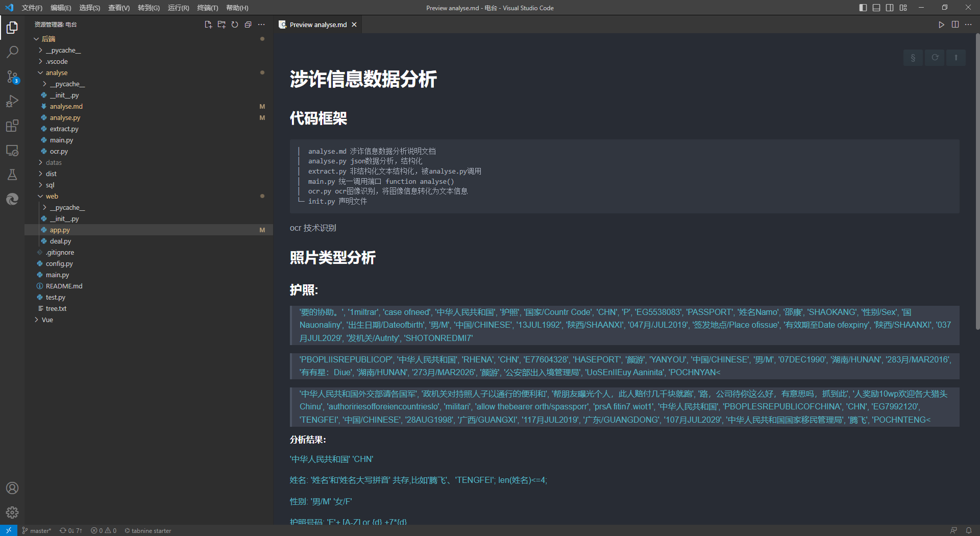Viewport: 980px width, 536px height.
Task: Collapse the 后端 root folder
Action: click(149, 39)
